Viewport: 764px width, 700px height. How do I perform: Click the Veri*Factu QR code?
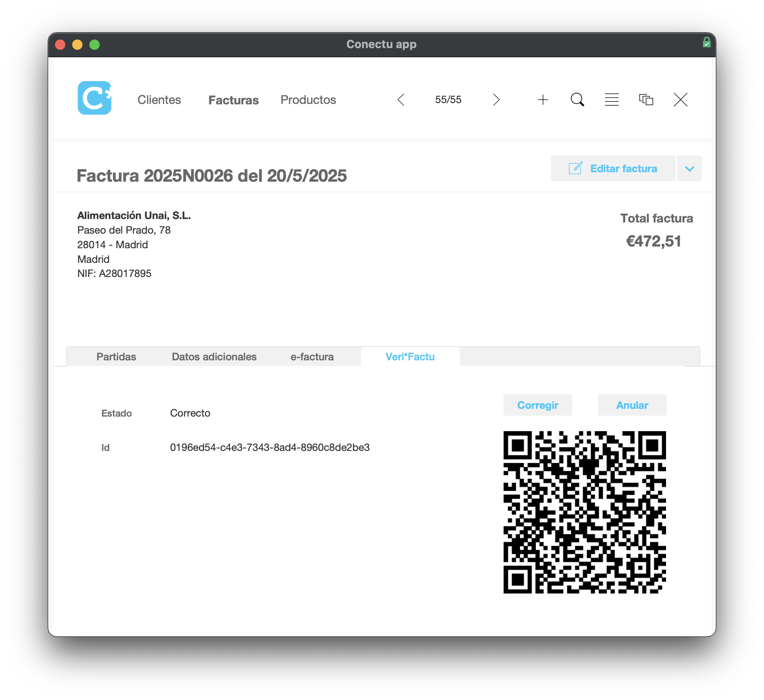pos(584,512)
